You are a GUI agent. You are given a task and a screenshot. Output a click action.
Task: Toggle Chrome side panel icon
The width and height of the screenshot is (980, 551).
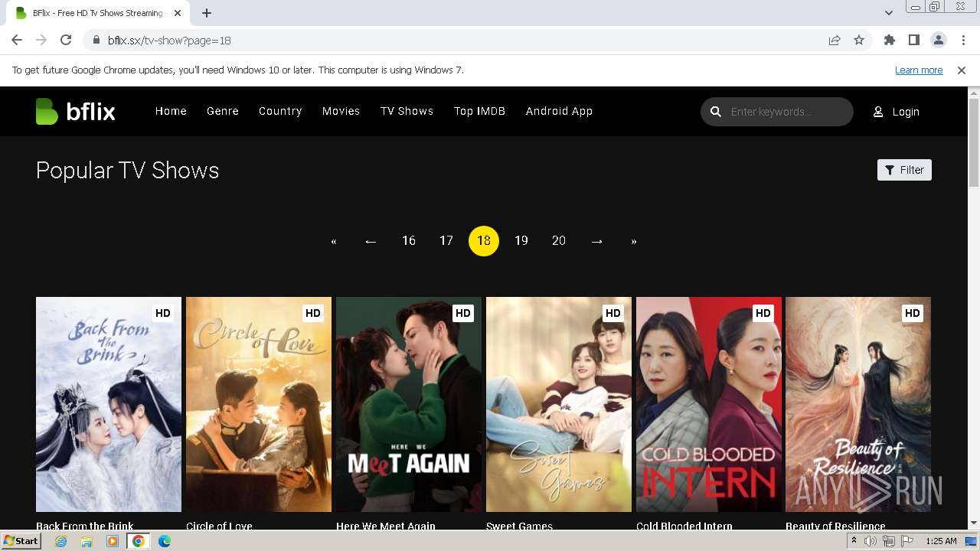point(914,40)
